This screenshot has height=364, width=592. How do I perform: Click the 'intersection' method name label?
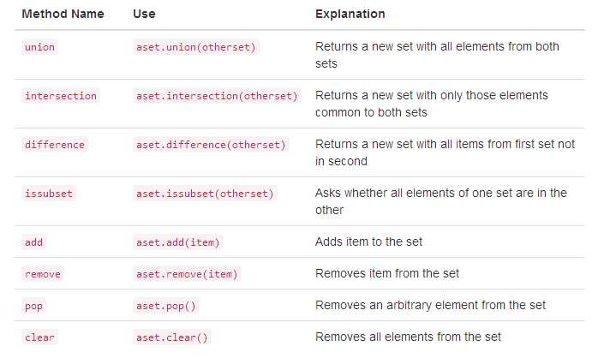tap(61, 96)
